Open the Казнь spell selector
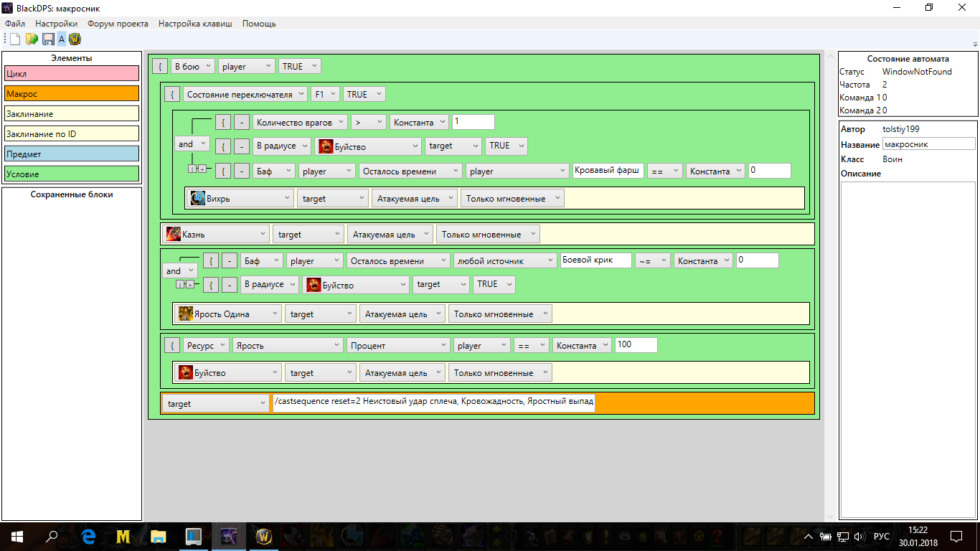This screenshot has height=551, width=980. [215, 235]
